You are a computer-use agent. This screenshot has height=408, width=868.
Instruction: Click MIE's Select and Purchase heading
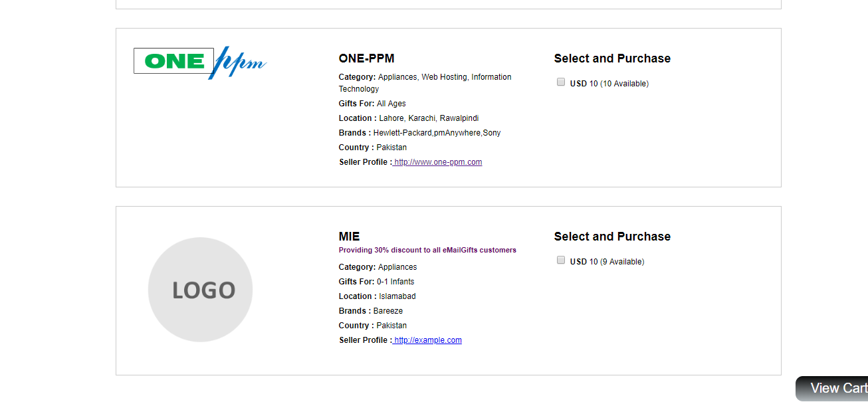click(612, 237)
